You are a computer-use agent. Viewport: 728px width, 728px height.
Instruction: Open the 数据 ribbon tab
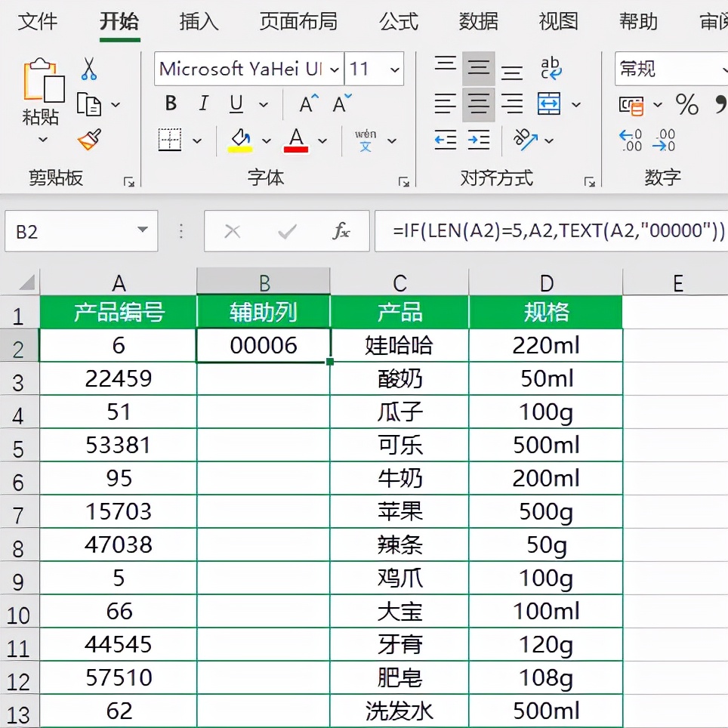point(478,23)
